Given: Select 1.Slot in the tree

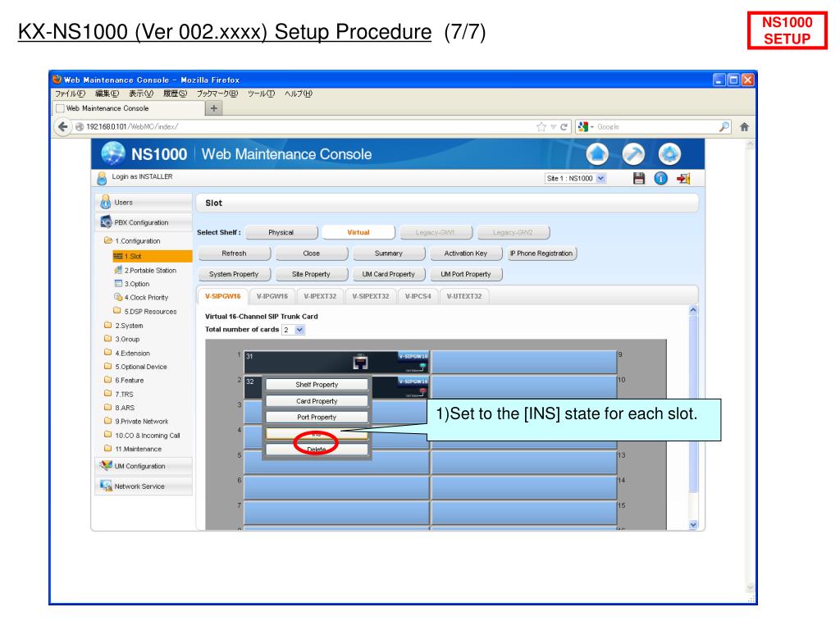Looking at the screenshot, I should tap(152, 256).
